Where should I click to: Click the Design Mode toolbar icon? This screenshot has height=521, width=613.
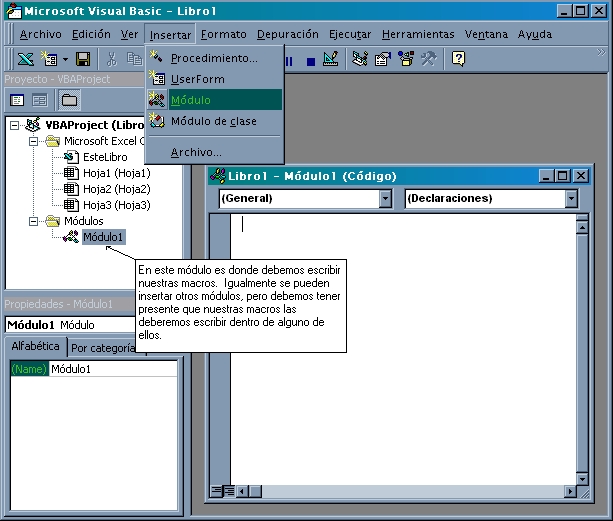click(333, 60)
